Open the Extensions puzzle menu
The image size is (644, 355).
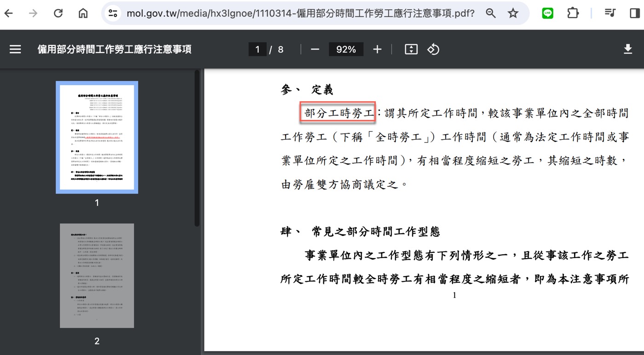(x=573, y=13)
